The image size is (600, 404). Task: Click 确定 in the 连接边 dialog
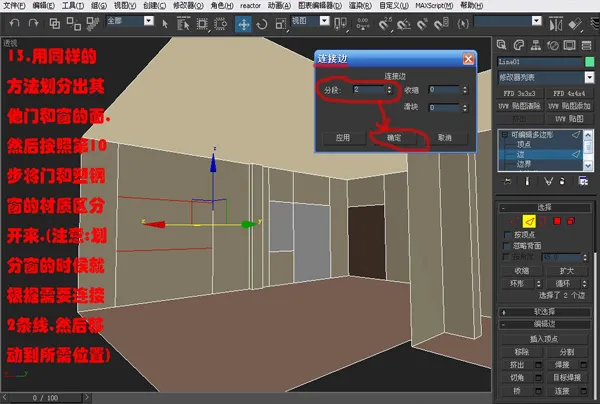[394, 138]
